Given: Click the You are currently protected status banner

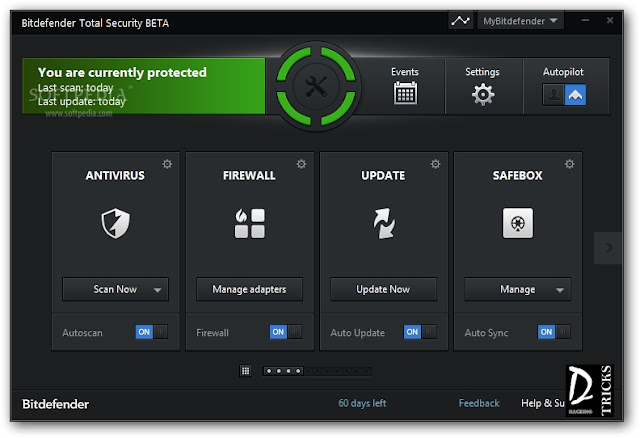Looking at the screenshot, I should coord(144,86).
